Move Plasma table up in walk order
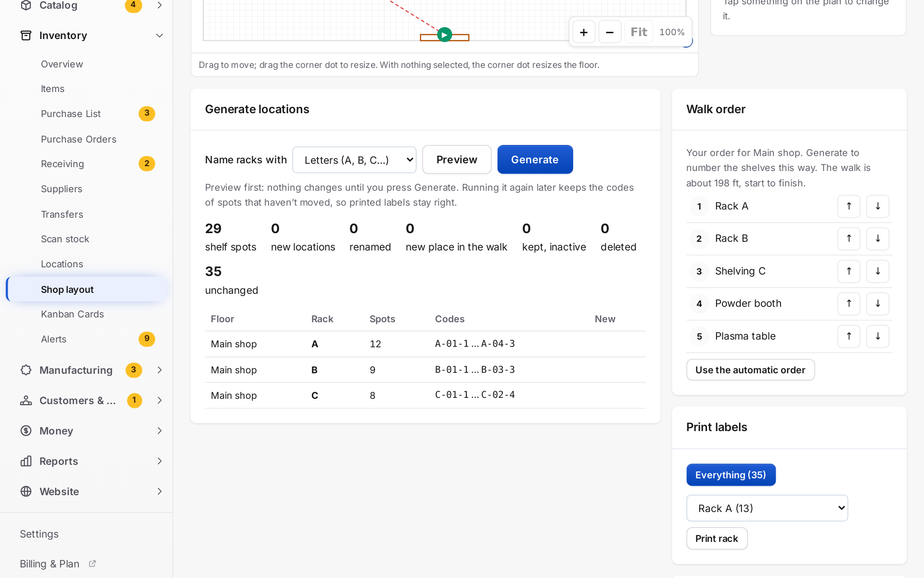This screenshot has width=924, height=578. click(x=849, y=336)
